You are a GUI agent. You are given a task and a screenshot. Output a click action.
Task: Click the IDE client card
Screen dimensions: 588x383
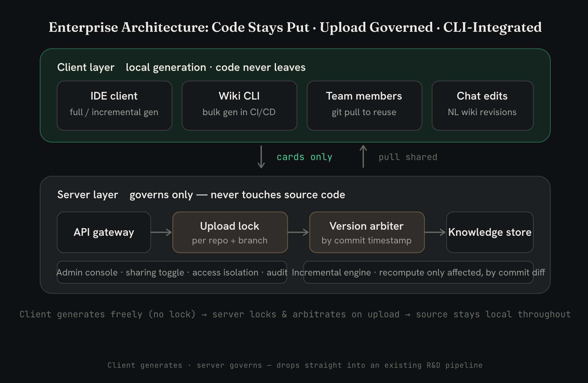(x=114, y=106)
